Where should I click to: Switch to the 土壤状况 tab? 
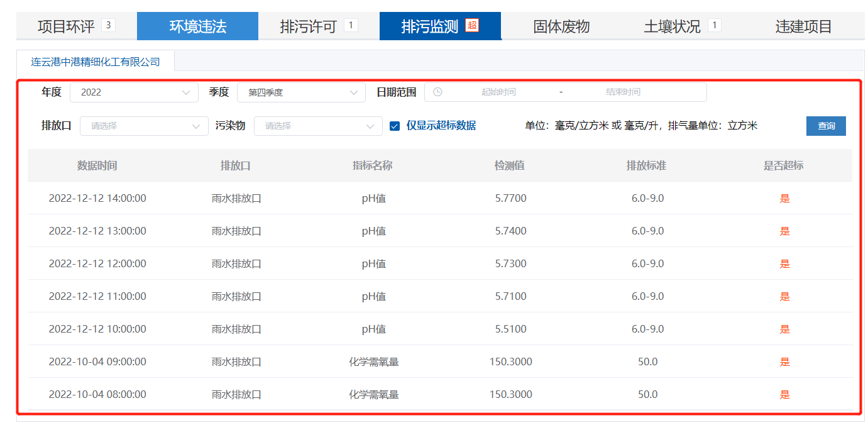coord(683,26)
